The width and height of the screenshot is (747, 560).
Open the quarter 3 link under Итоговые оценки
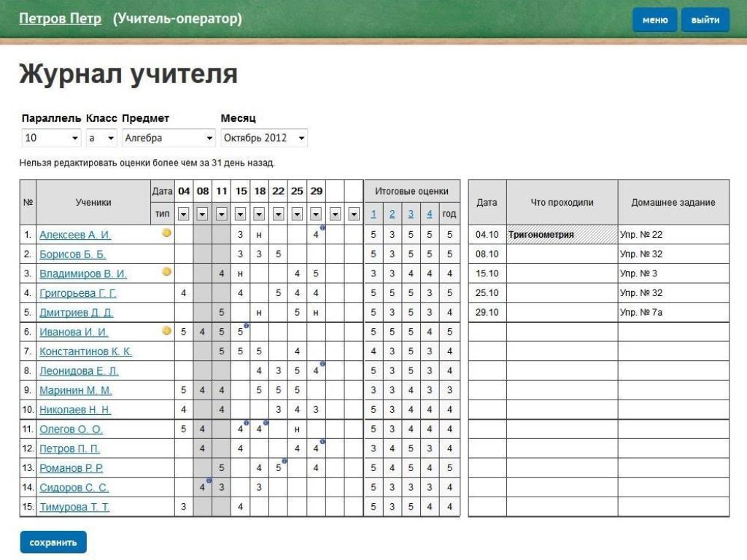411,214
